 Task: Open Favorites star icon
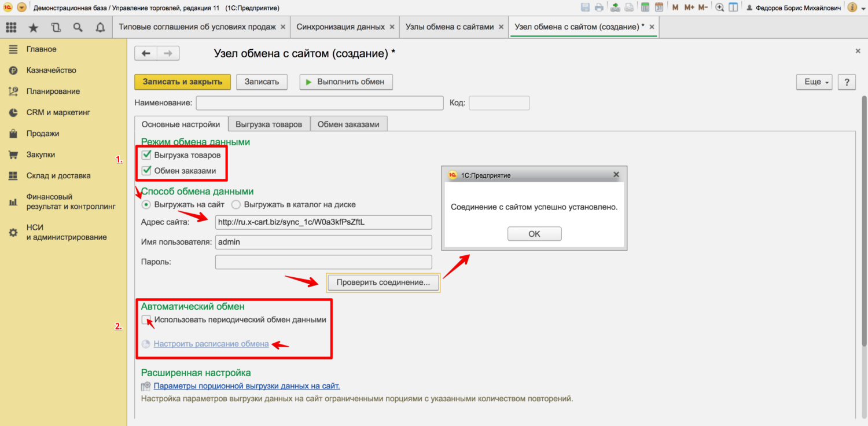point(34,27)
